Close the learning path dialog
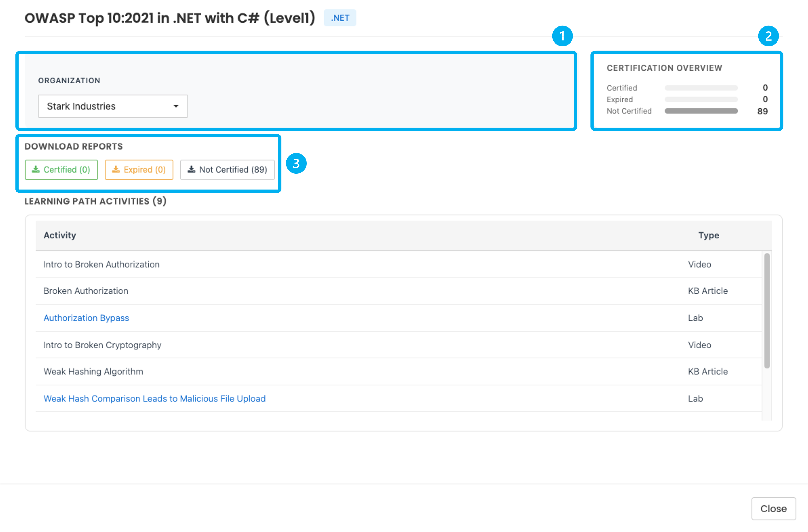Screen dimensions: 808x532 coord(773,509)
